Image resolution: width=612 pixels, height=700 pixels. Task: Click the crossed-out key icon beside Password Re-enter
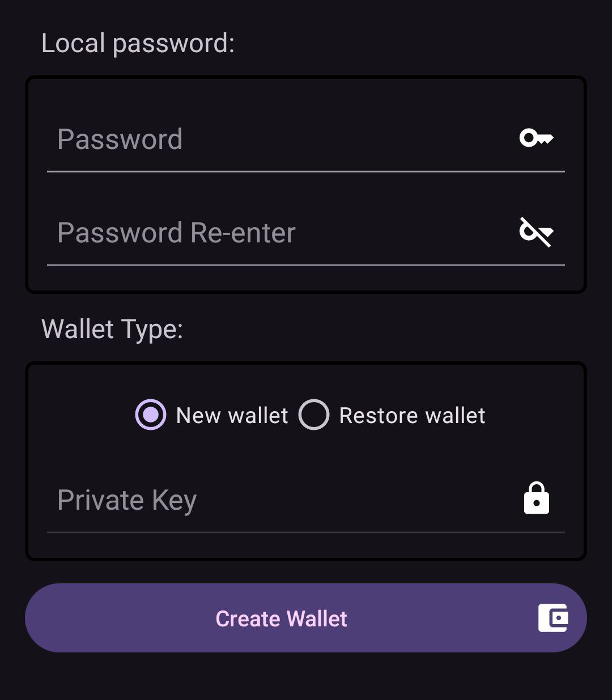(x=536, y=232)
